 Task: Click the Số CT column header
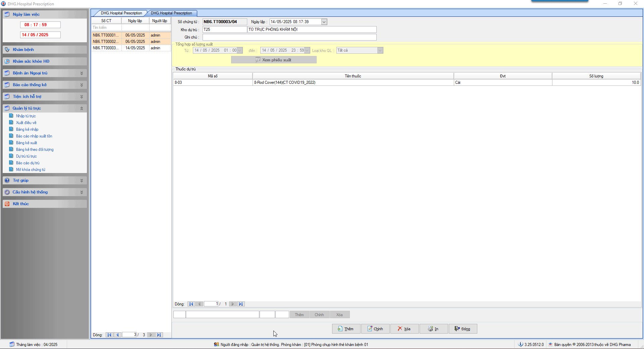[x=106, y=21]
